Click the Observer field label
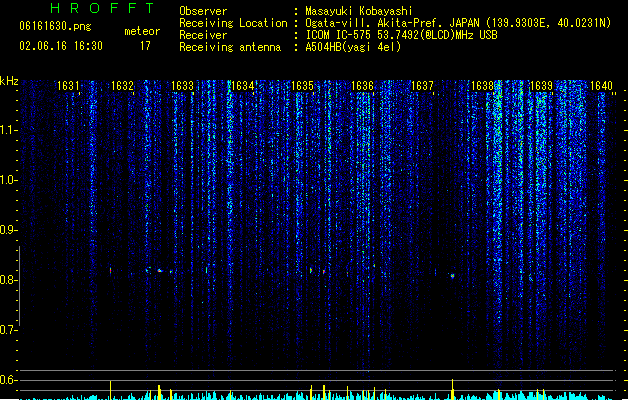The image size is (629, 400). pyautogui.click(x=203, y=11)
